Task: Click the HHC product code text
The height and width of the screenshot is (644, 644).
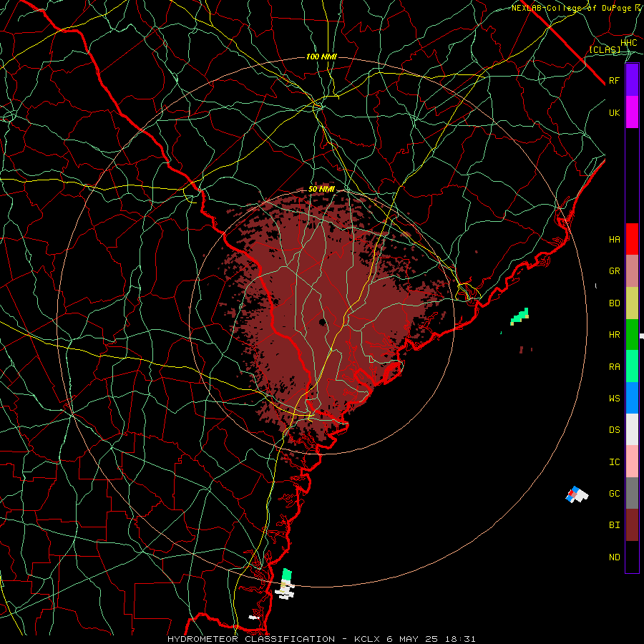Action: (x=629, y=43)
